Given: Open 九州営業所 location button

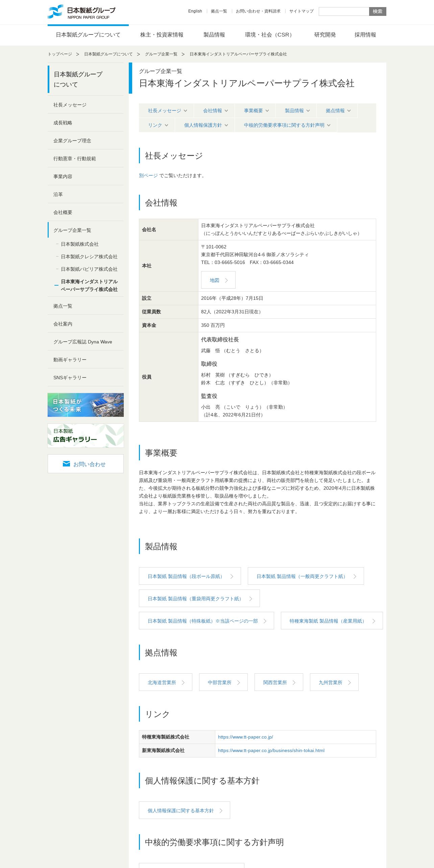Looking at the screenshot, I should [x=334, y=682].
